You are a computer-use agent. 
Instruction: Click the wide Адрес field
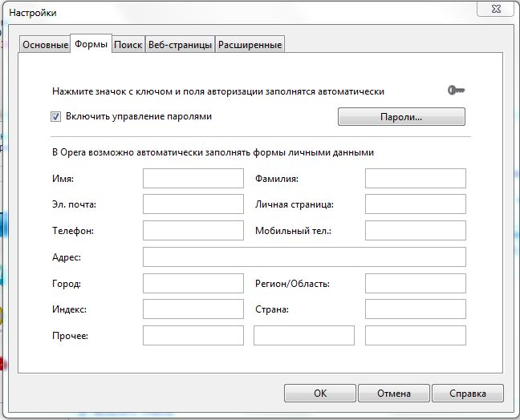[x=304, y=256]
